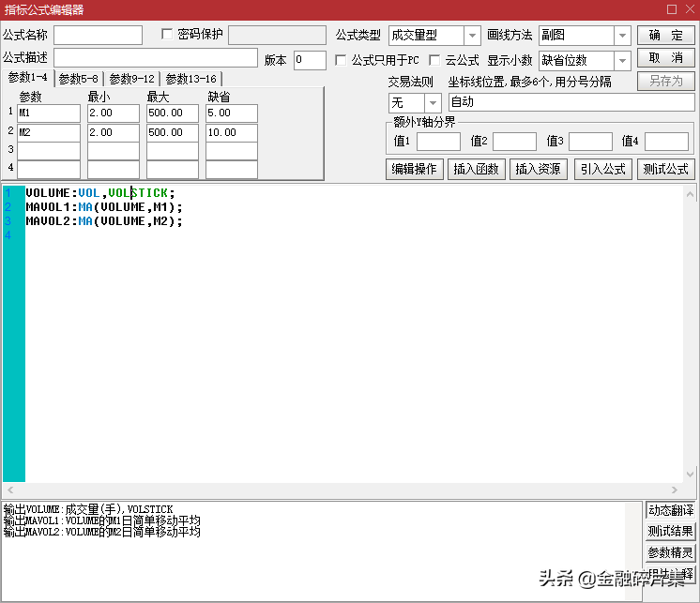Click code line MAVOL1:MA(VOLUME,M1);
700x603 pixels.
104,207
